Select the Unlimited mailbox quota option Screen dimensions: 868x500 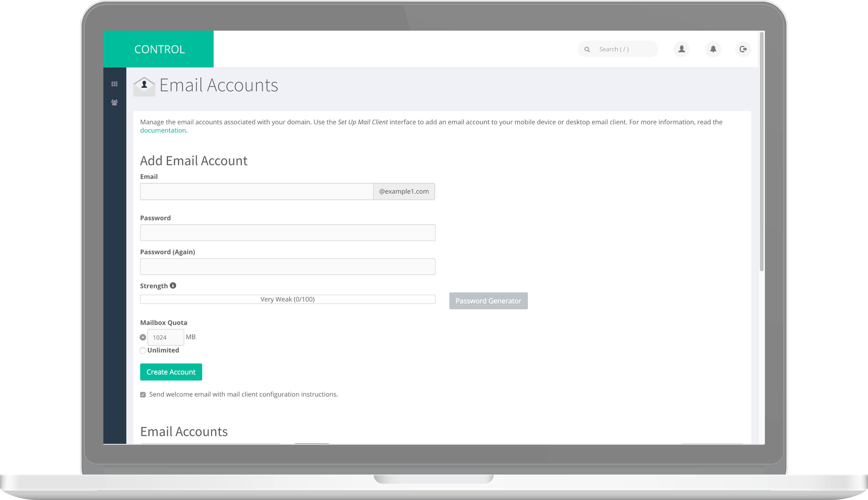pyautogui.click(x=143, y=351)
